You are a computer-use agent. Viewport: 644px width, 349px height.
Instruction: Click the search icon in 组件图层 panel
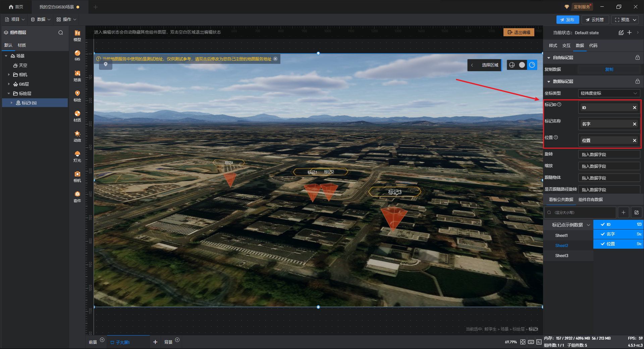point(61,33)
